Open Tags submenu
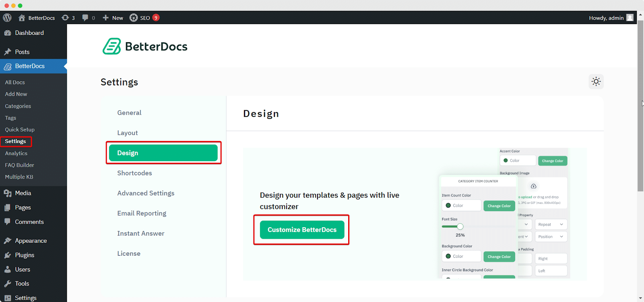 [10, 118]
